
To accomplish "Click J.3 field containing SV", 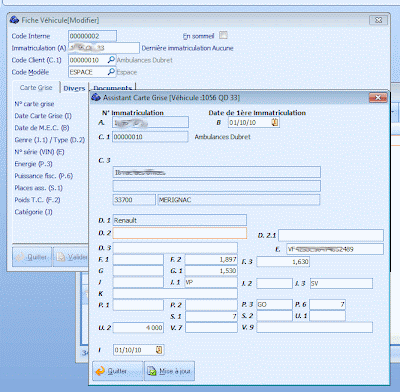I will click(x=341, y=283).
